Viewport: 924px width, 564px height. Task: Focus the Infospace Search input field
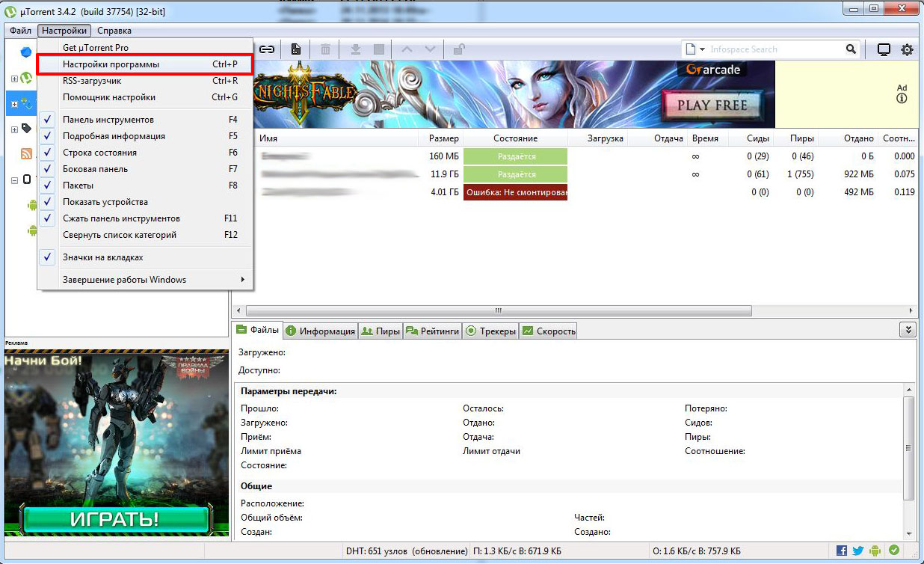(774, 49)
